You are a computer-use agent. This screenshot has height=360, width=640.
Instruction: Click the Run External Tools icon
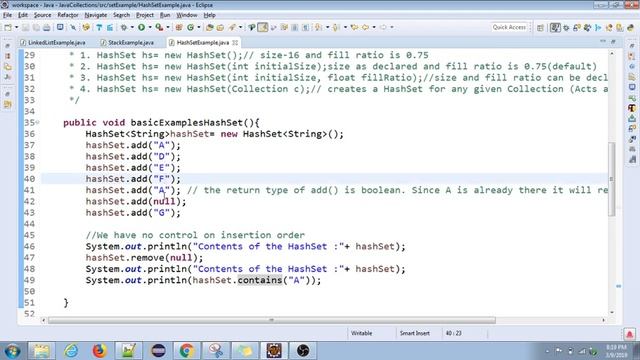[159, 27]
